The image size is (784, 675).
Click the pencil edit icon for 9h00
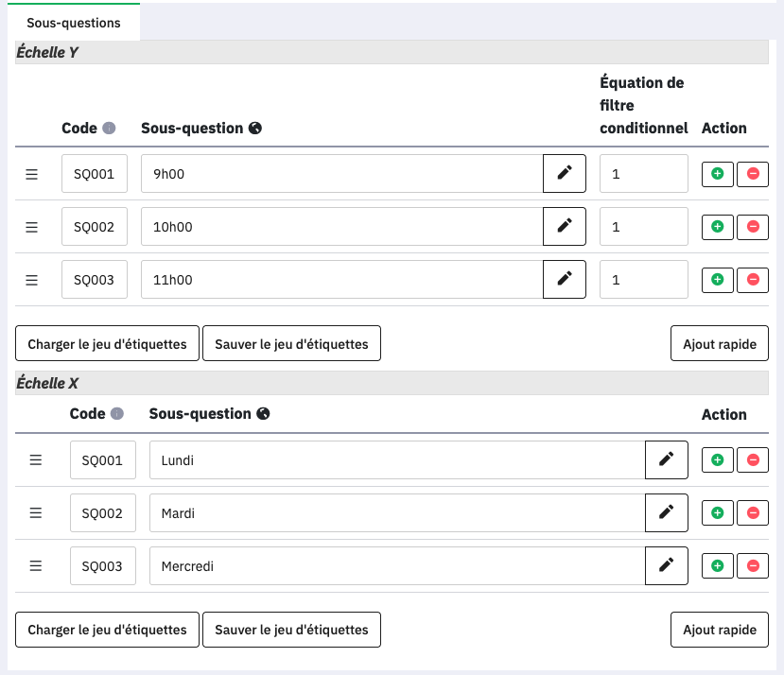[x=565, y=174]
